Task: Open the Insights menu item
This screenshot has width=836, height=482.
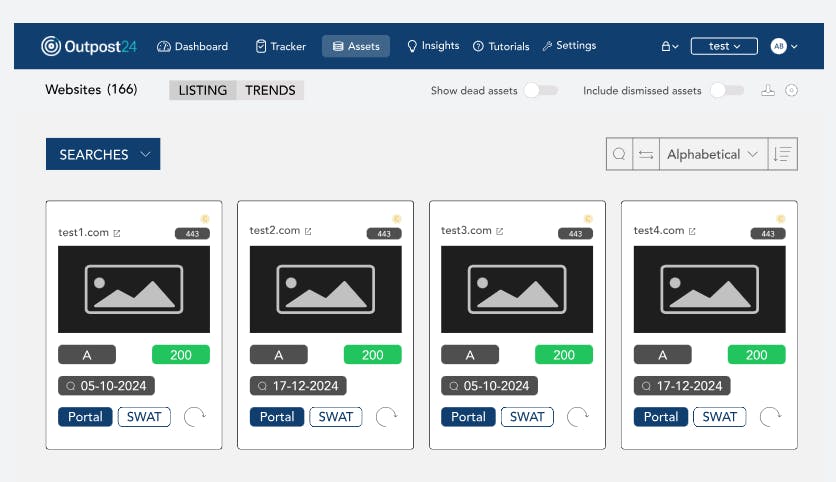Action: 433,46
